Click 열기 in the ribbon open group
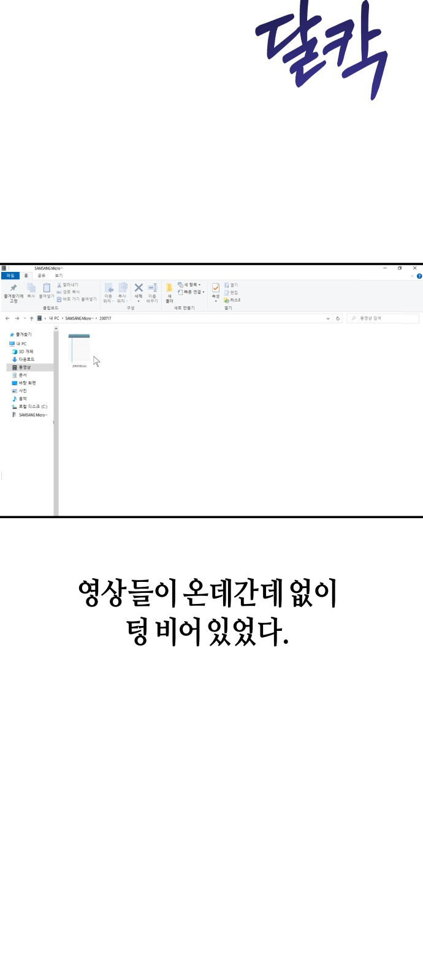Image resolution: width=423 pixels, height=980 pixels. point(231,285)
